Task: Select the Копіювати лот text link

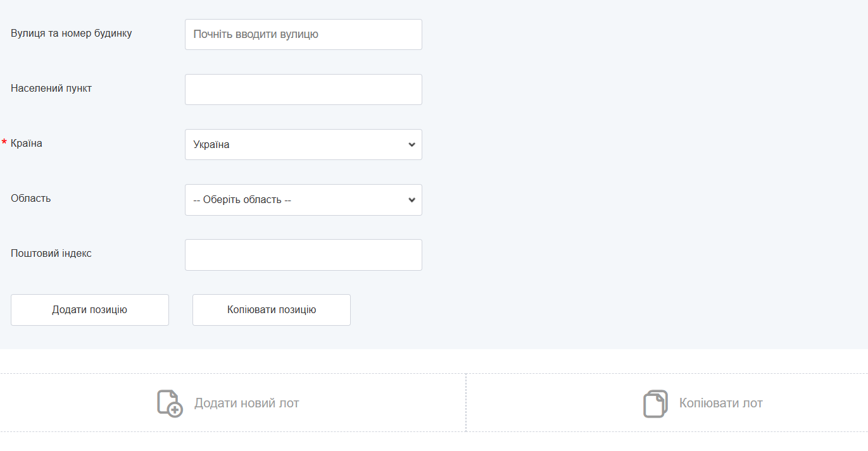Action: (x=720, y=404)
